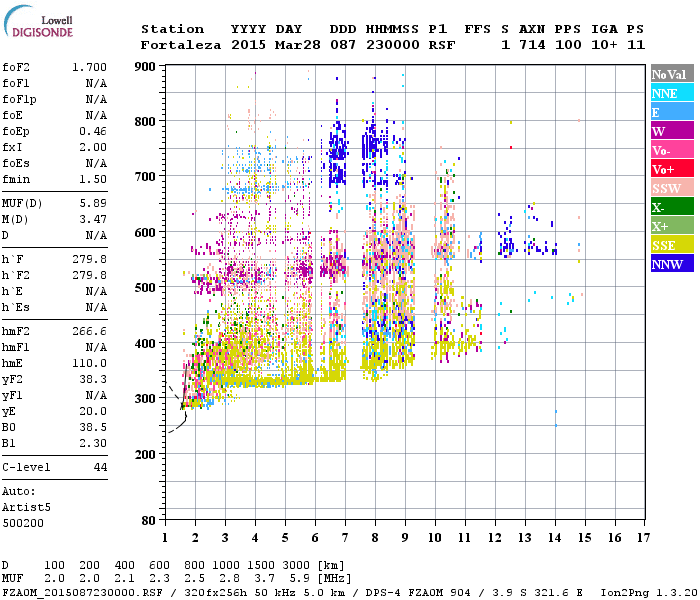
Task: Click the C-level value 44
Action: [100, 467]
